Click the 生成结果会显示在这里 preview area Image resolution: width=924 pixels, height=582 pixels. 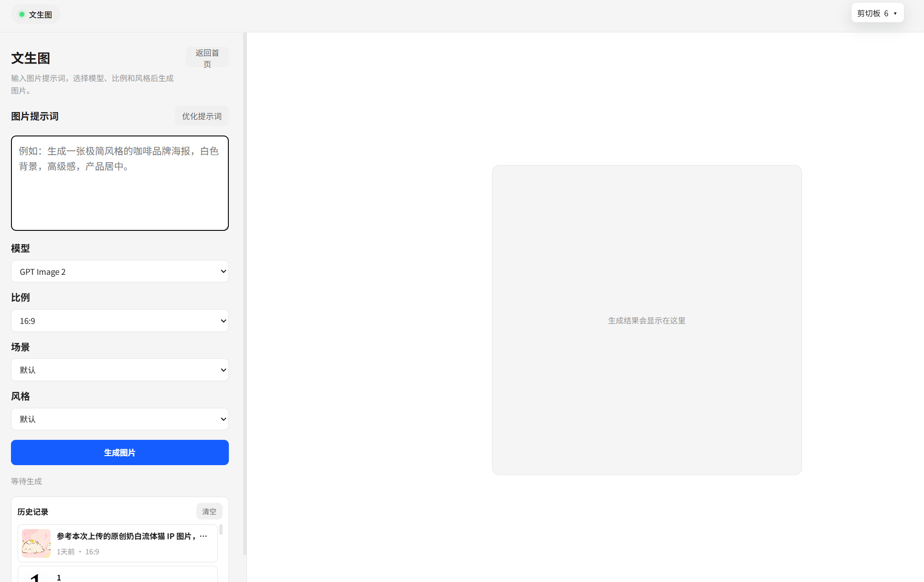point(647,320)
